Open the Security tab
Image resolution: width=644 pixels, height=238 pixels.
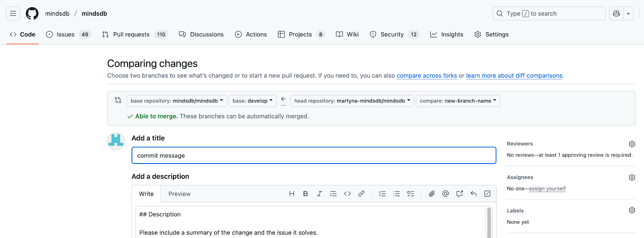coord(394,34)
